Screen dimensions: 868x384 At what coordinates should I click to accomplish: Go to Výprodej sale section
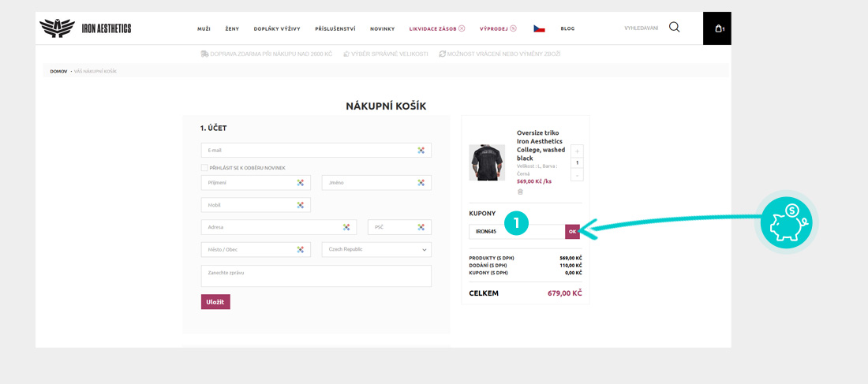pos(498,29)
